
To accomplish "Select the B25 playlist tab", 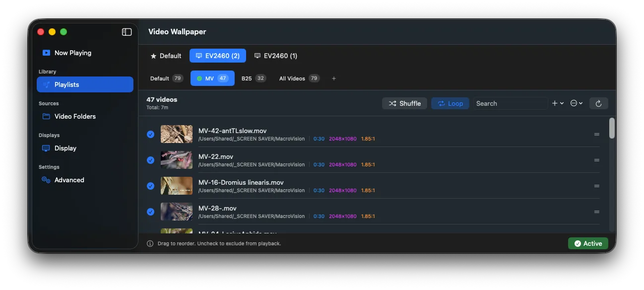I will (254, 78).
